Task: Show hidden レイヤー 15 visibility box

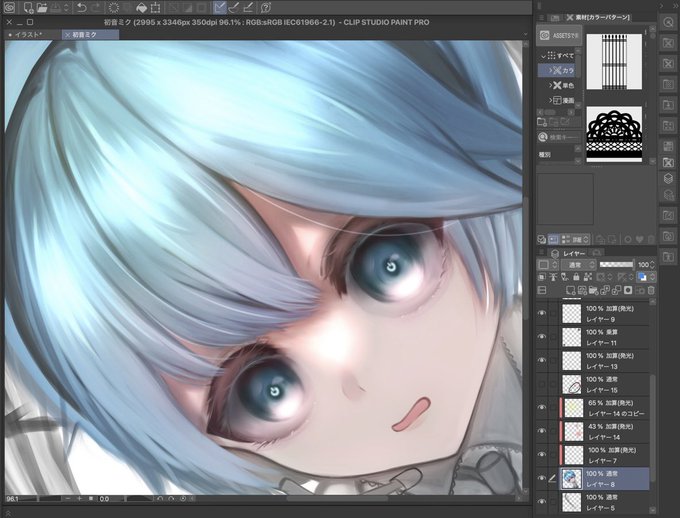Action: (x=542, y=384)
